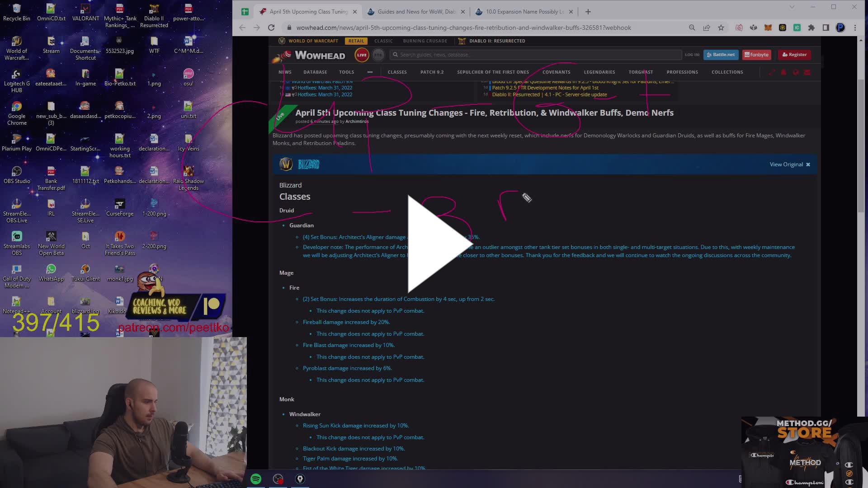Open the Recycle Bin desktop icon
Viewport: 868px width, 488px height.
point(17,12)
